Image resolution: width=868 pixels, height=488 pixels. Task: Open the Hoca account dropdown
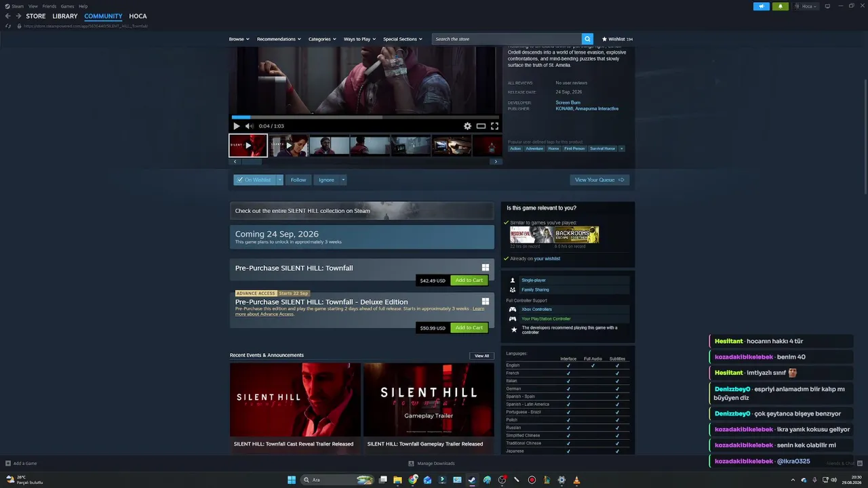click(806, 6)
